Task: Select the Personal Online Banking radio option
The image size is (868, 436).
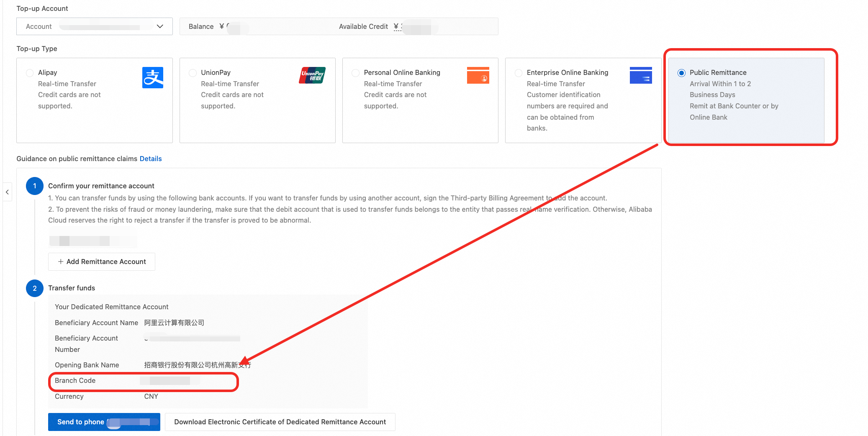Action: pos(356,73)
